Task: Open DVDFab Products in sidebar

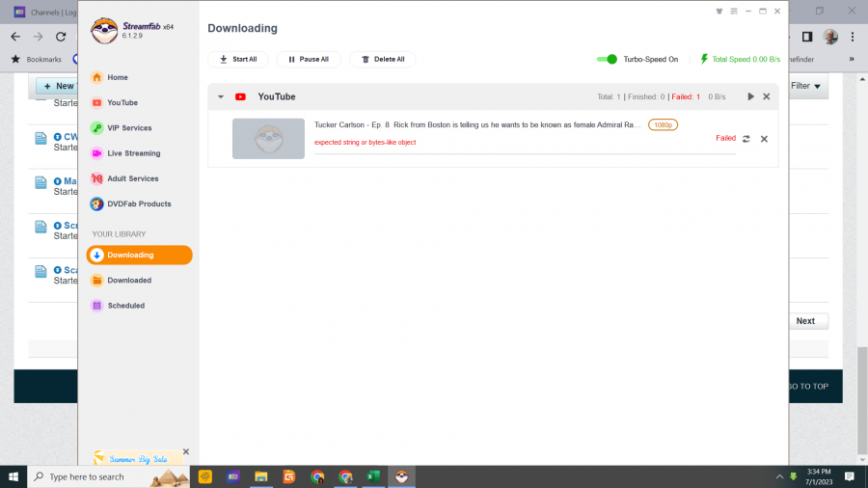Action: click(131, 203)
